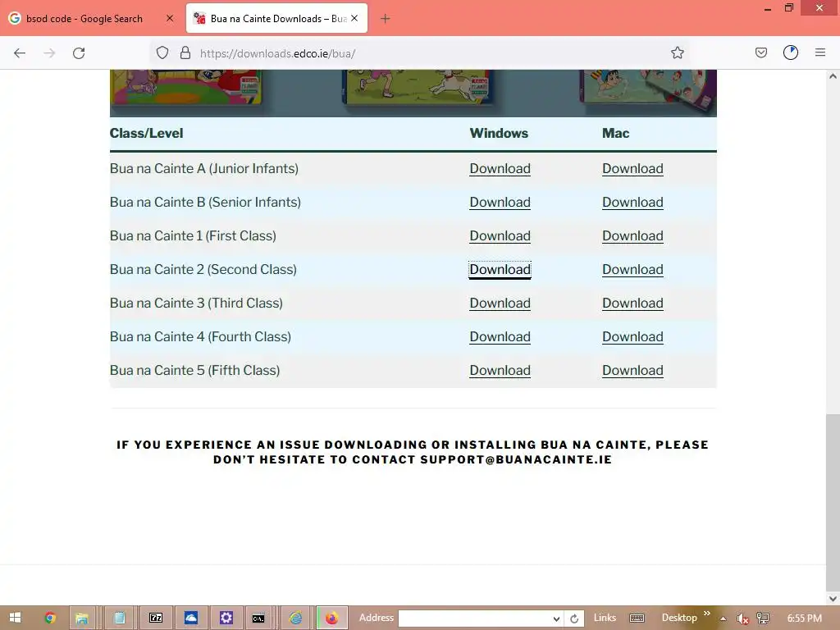
Task: Download Bua na Cainte B for Mac
Action: click(x=632, y=203)
